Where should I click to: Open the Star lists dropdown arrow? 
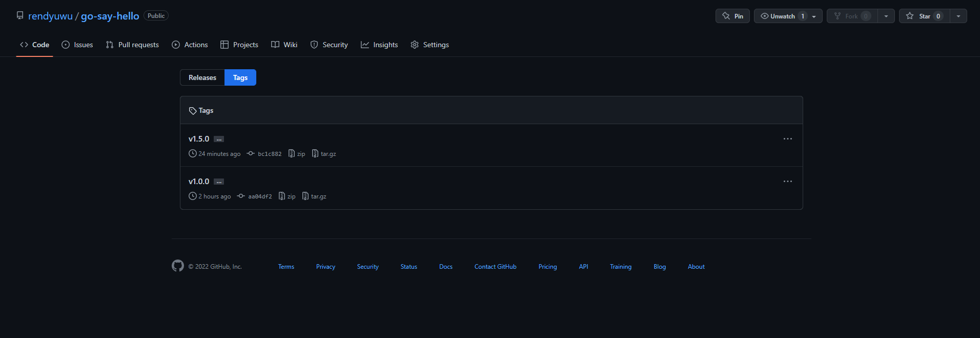pos(958,16)
